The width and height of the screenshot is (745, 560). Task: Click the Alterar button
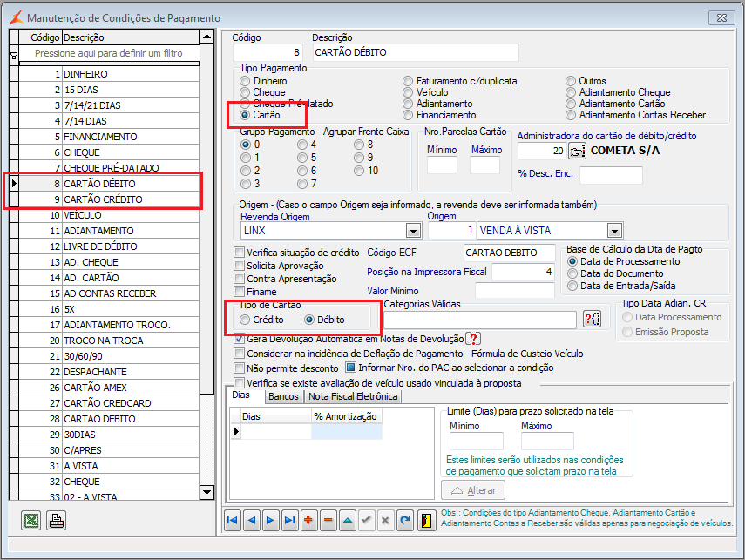473,490
